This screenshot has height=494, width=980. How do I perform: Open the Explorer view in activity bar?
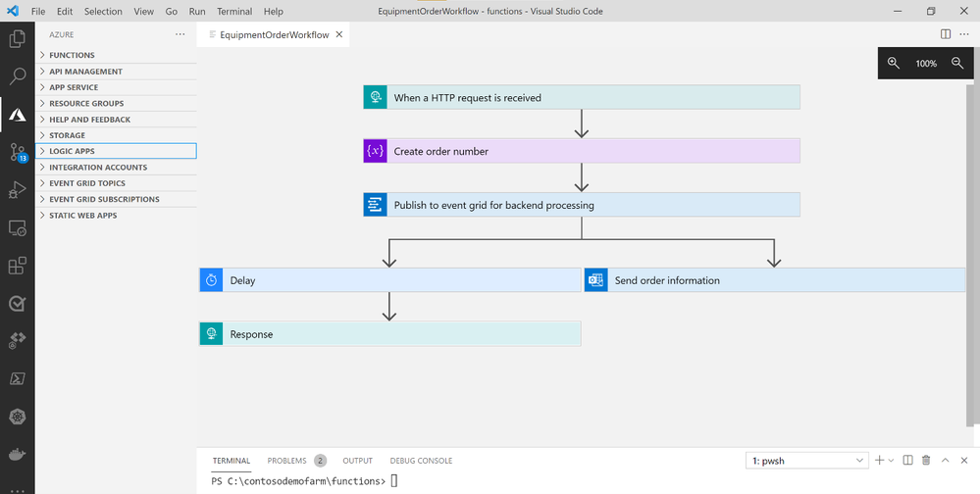pos(18,39)
